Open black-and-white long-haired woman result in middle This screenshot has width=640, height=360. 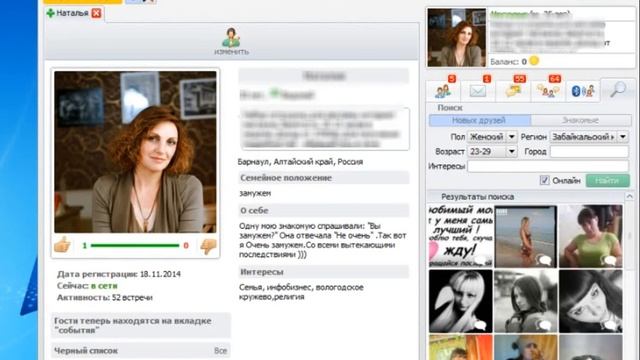(526, 301)
